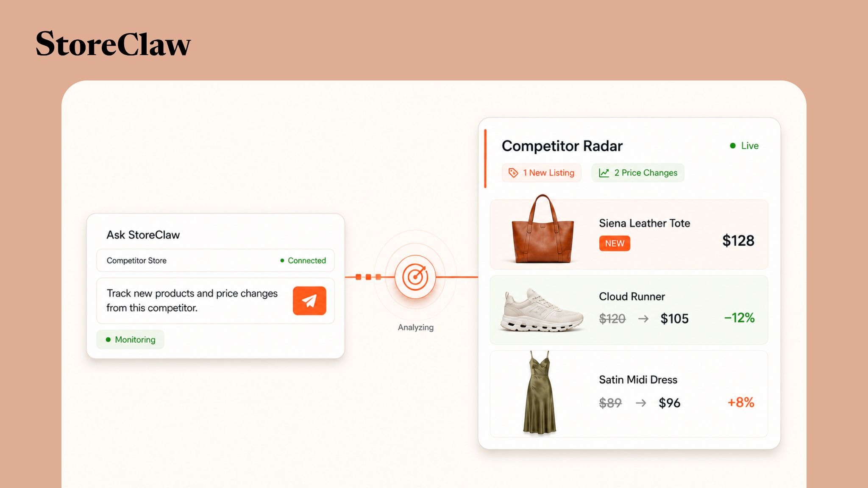
Task: Select the 1 New Listing filter chip
Action: pyautogui.click(x=541, y=173)
